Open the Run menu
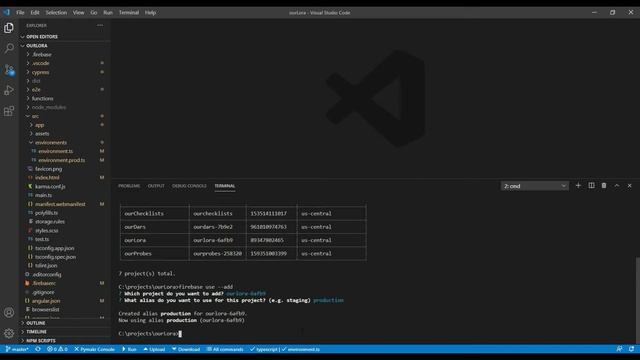The image size is (640, 360). tap(108, 13)
